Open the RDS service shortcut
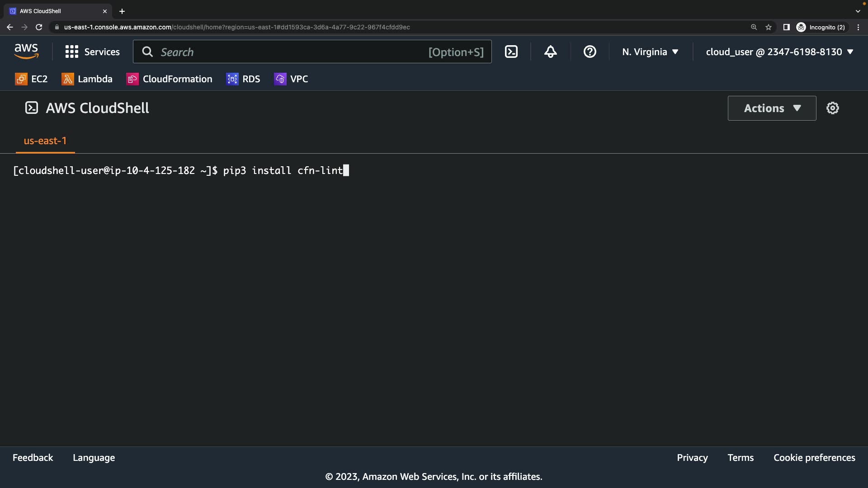 [243, 79]
